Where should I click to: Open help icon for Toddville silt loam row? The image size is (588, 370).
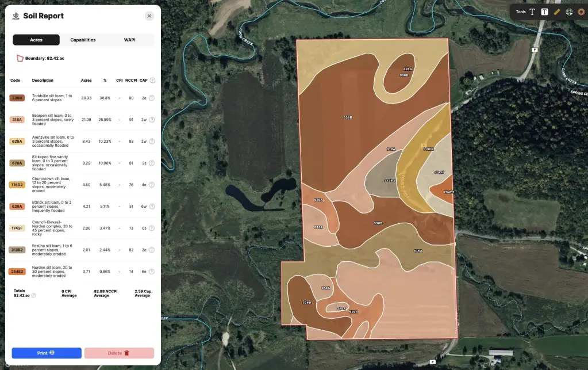click(152, 98)
